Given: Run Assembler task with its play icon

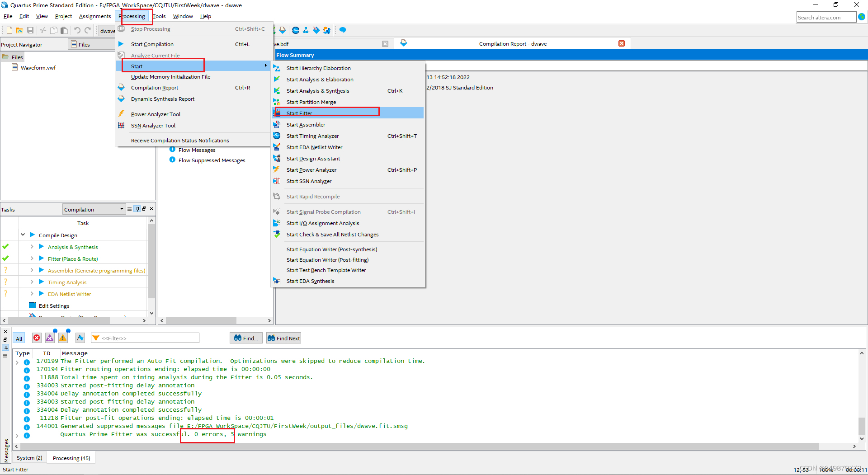Looking at the screenshot, I should coord(41,270).
